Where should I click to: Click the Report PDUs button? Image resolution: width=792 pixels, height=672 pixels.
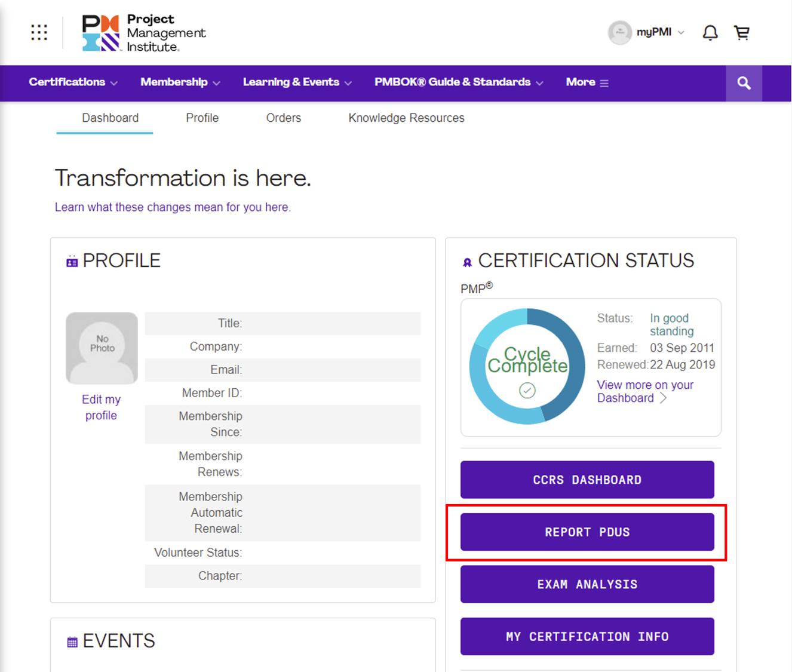(x=587, y=532)
